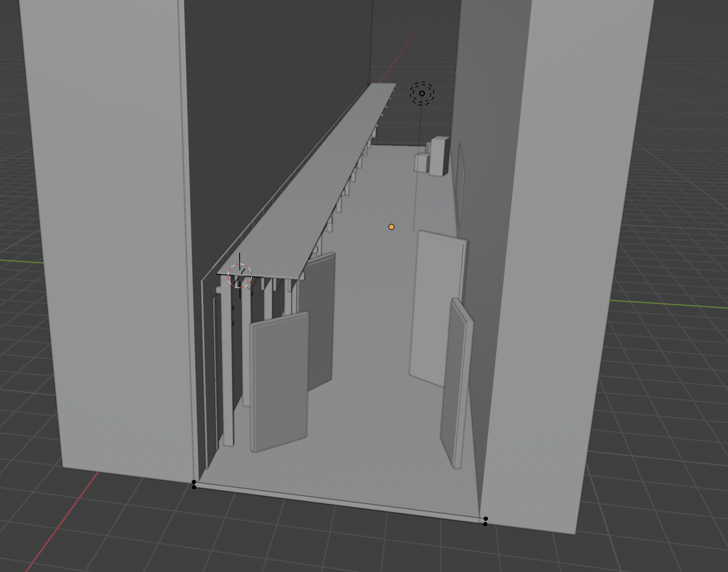Select the smaller box beside the taller box

[x=422, y=162]
